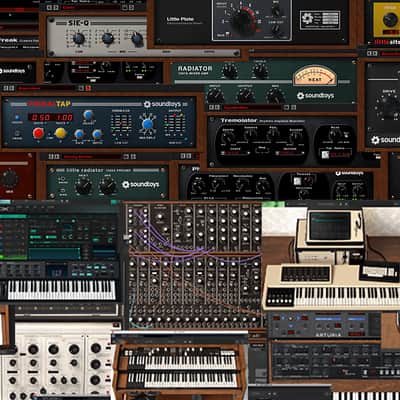Click the DX7 synth's piano keyboard

pyautogui.click(x=61, y=290)
